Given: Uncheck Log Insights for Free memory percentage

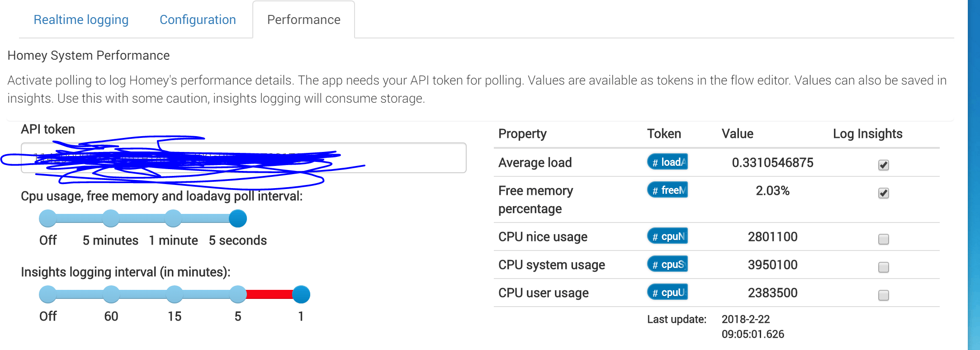Looking at the screenshot, I should click(883, 193).
